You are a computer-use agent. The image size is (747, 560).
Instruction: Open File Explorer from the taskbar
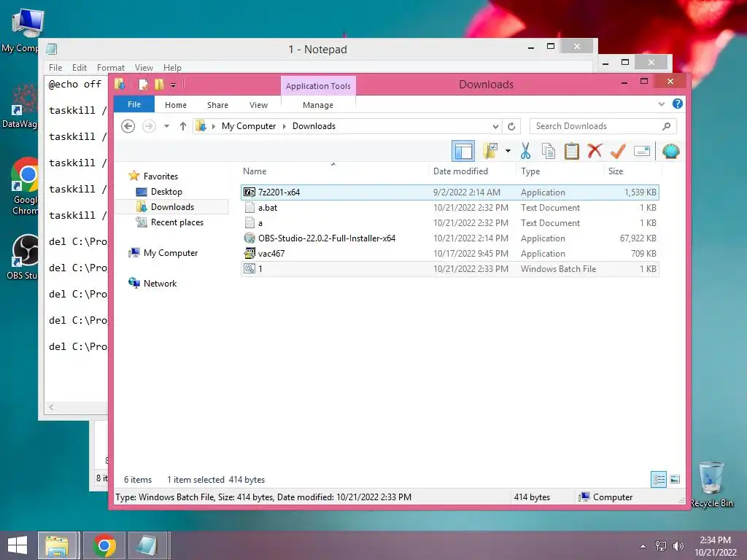pyautogui.click(x=57, y=545)
